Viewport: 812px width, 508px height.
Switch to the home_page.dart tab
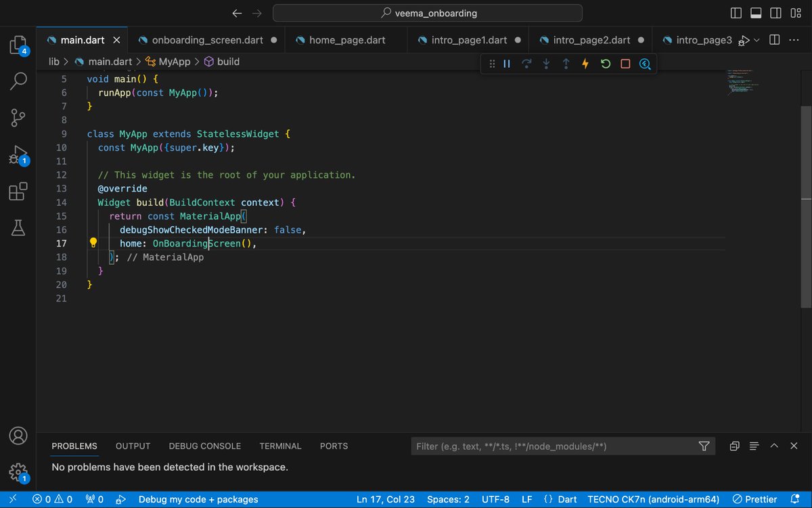click(347, 40)
